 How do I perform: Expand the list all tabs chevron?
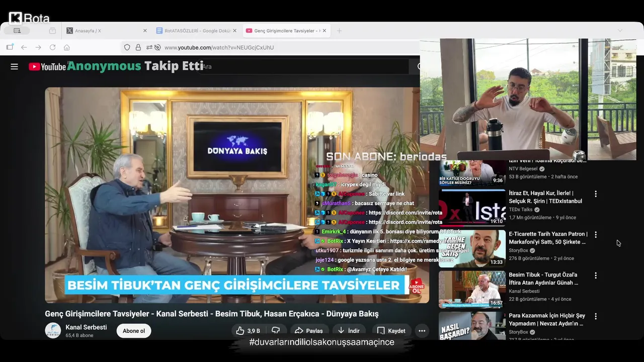click(x=620, y=31)
